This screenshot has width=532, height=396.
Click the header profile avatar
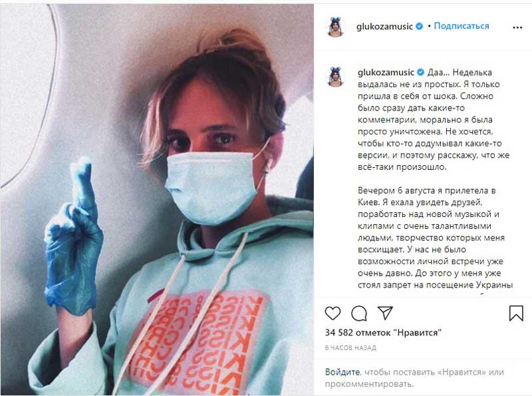click(x=336, y=27)
